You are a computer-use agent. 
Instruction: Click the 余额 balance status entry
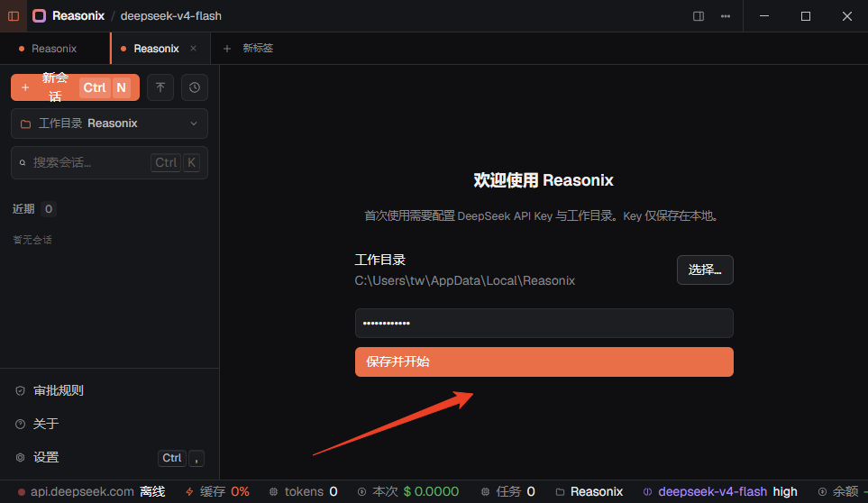coord(843,491)
